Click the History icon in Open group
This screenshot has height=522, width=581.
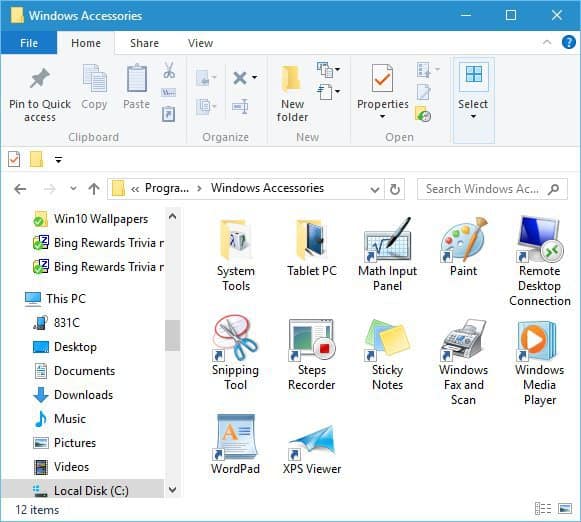pyautogui.click(x=423, y=114)
